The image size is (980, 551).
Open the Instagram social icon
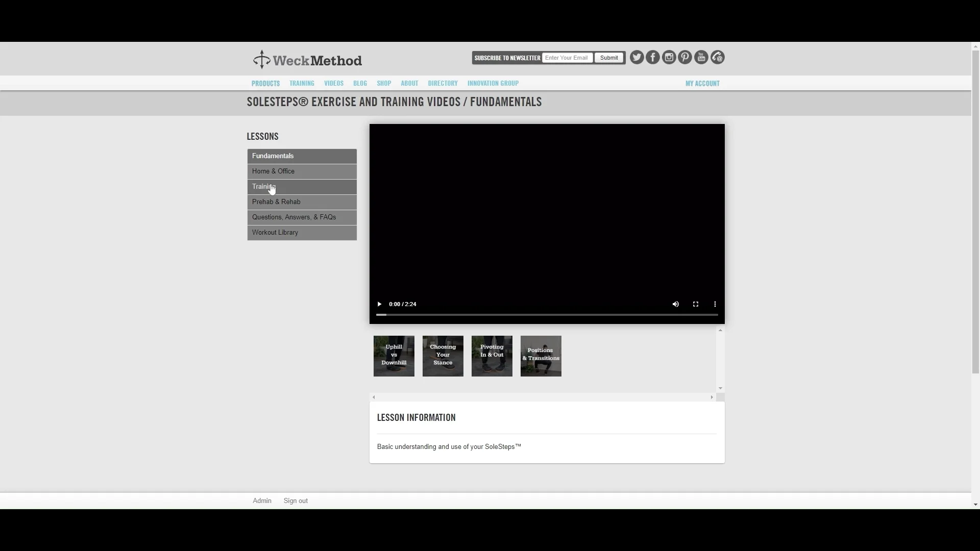[669, 57]
